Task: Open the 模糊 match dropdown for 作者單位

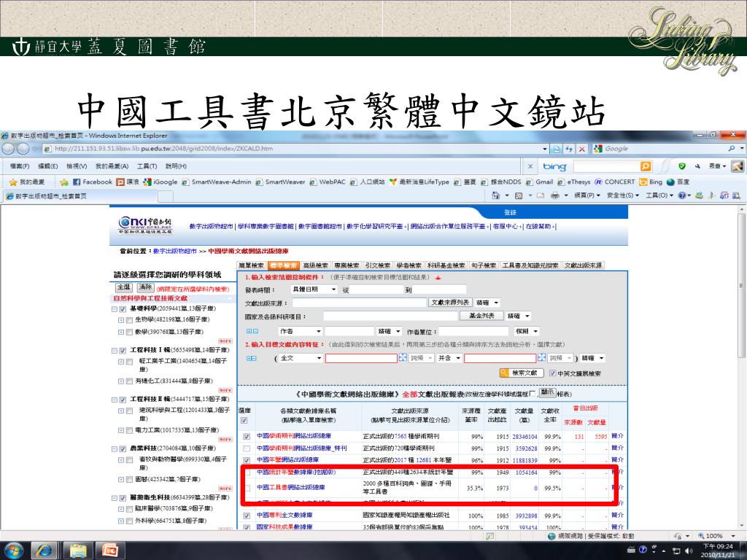Action: coord(527,331)
